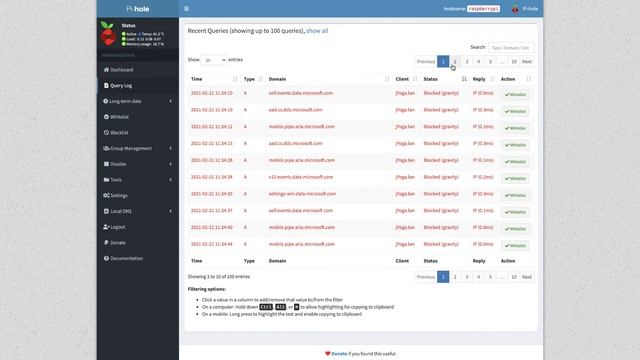
Task: Filter by the v10.events.data.microsoft.com domain
Action: [301, 177]
